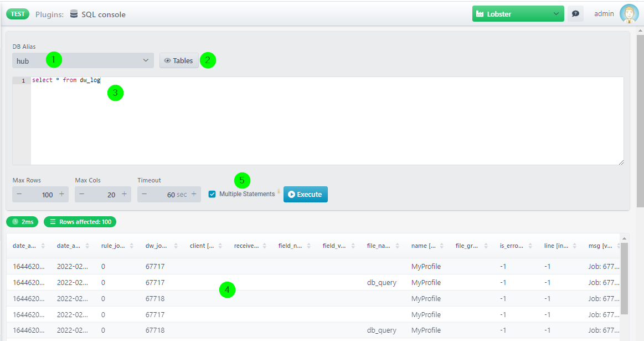Click third row 67718 cell
Screen dimensions: 644x341
tap(155, 299)
